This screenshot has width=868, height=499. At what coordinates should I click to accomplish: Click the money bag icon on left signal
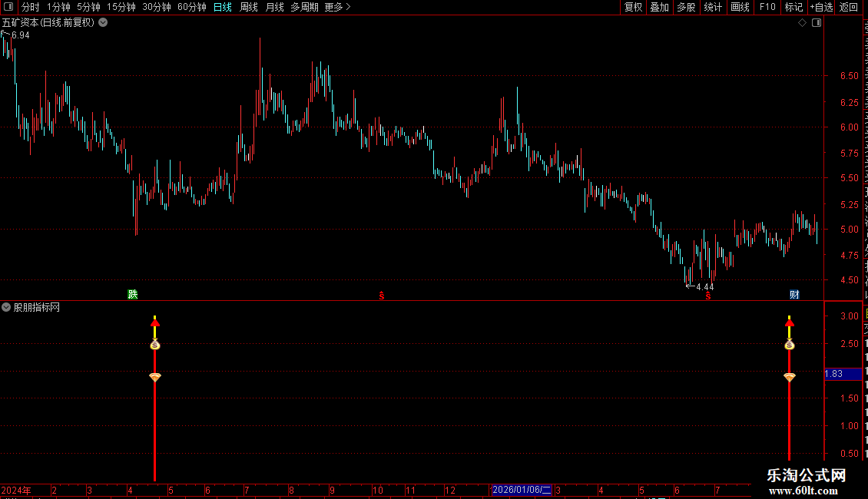155,345
